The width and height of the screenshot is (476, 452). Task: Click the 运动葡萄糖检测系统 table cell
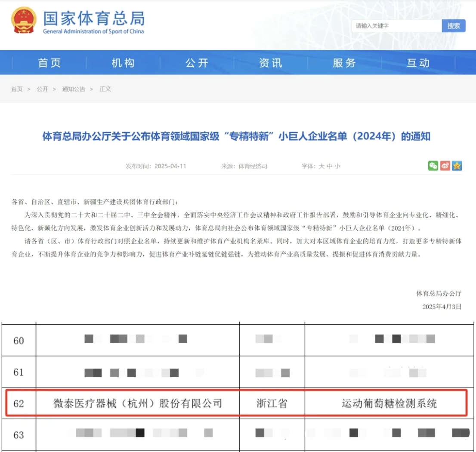coord(389,403)
